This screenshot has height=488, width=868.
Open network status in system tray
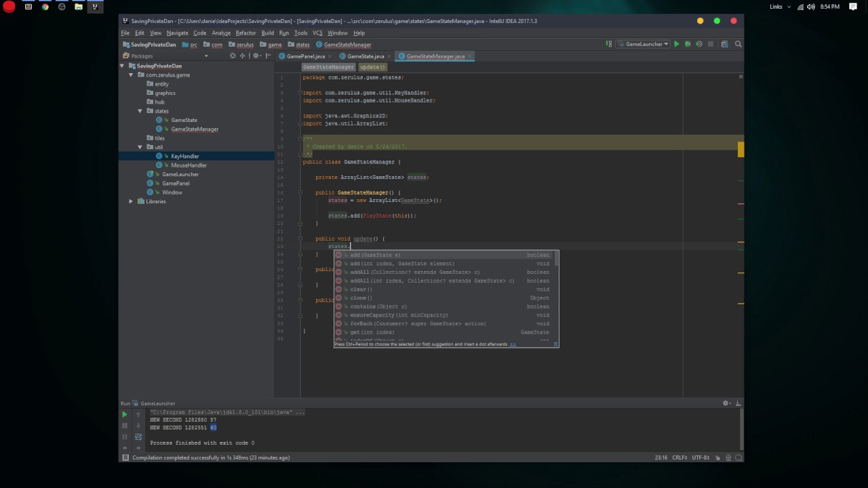[801, 7]
